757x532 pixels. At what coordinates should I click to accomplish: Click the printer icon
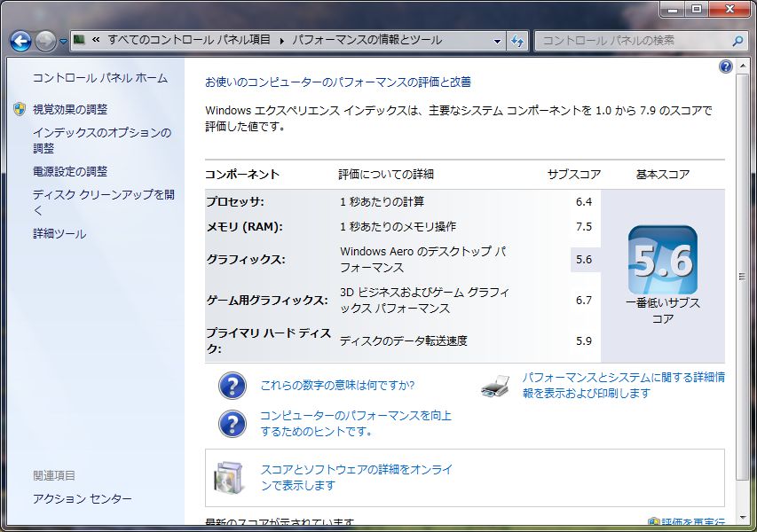point(495,386)
